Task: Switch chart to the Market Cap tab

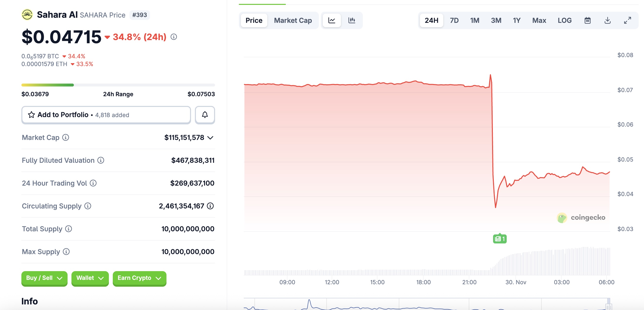Action: click(x=293, y=20)
